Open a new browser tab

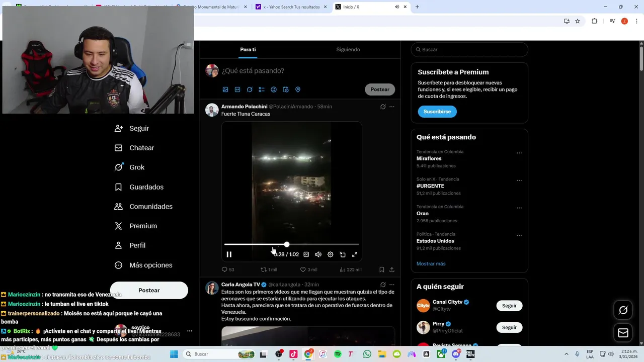tap(417, 7)
